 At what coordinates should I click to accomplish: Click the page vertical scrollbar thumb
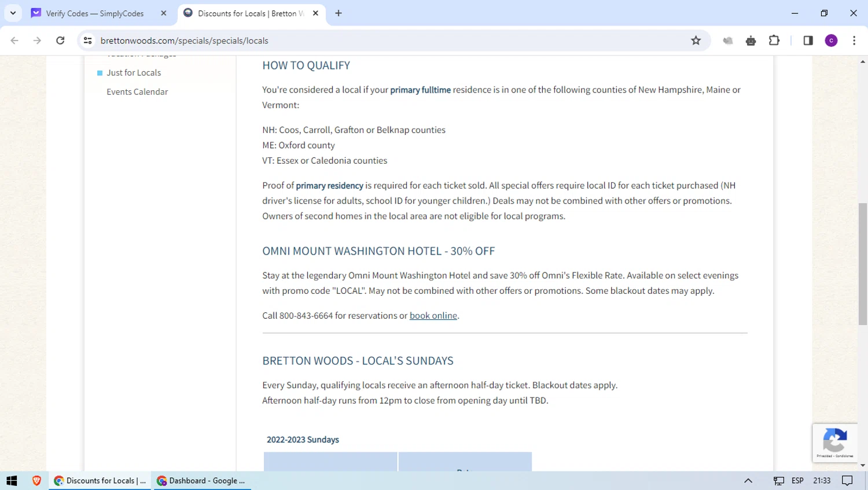[x=863, y=264]
